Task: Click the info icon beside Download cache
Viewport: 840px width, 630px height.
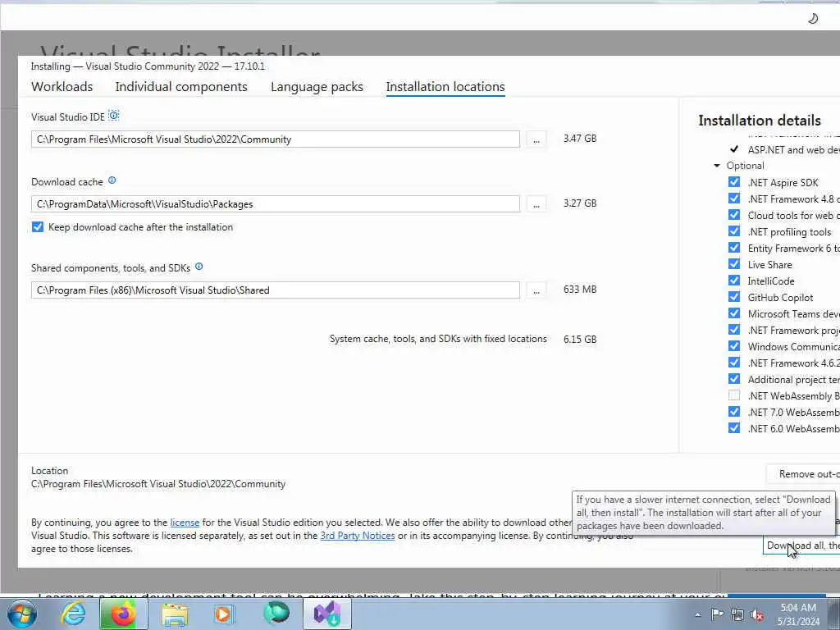Action: [112, 180]
